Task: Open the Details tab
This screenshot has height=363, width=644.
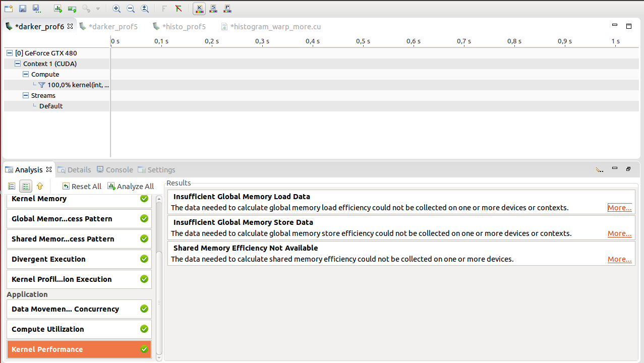Action: (x=74, y=169)
